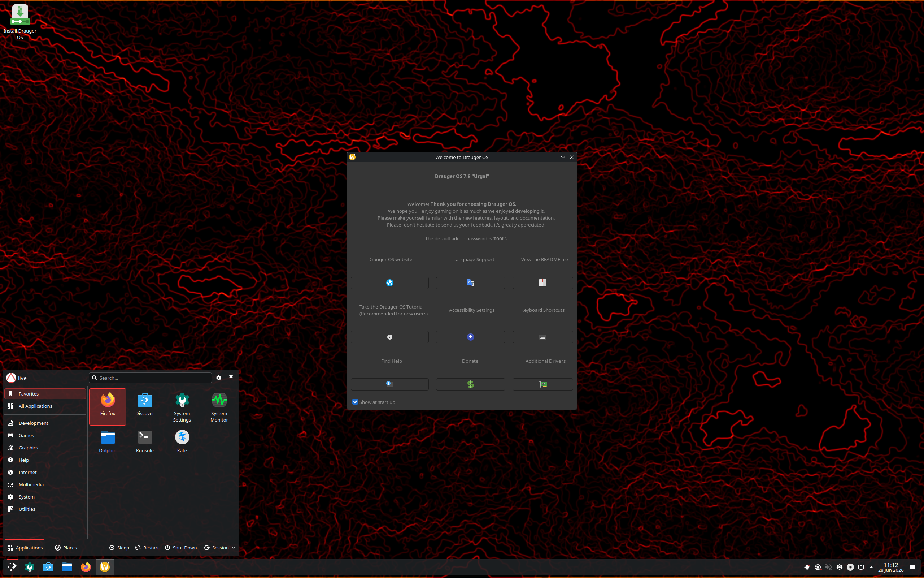Click the Drauger OS website globe button
Viewport: 924px width, 578px height.
389,283
